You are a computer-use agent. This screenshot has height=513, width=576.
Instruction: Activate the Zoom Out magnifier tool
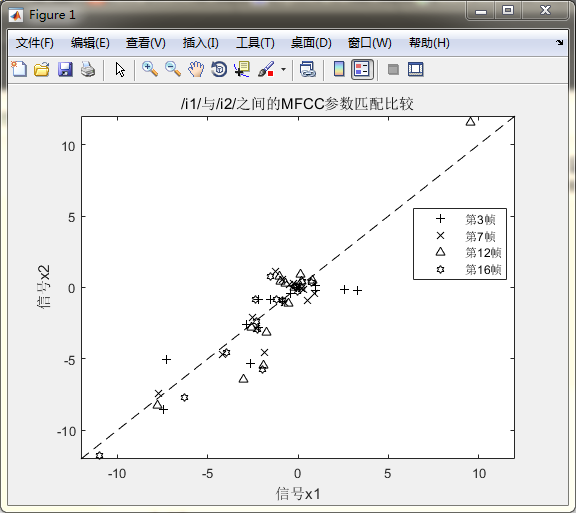tap(173, 69)
